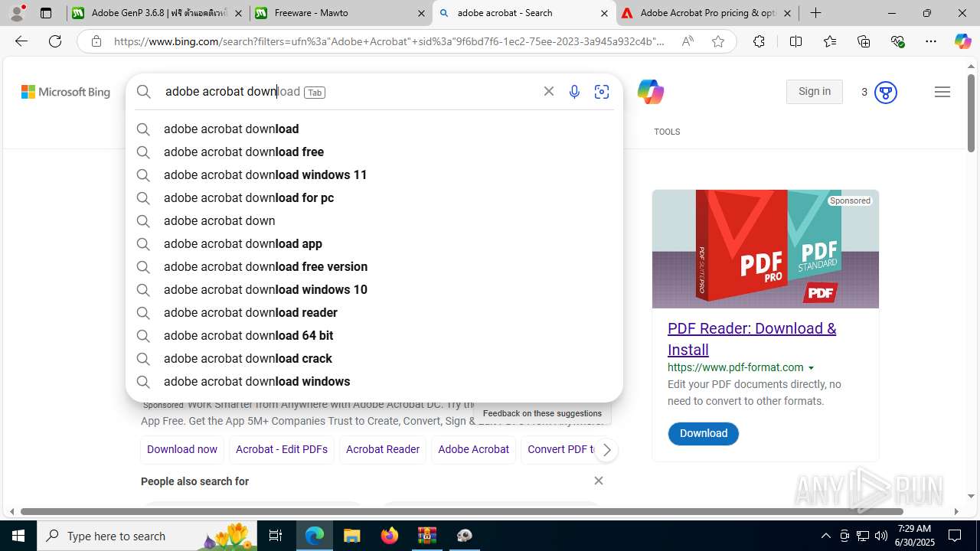Open the browser profile avatar icon
Viewport: 980px width, 551px height.
pos(17,13)
